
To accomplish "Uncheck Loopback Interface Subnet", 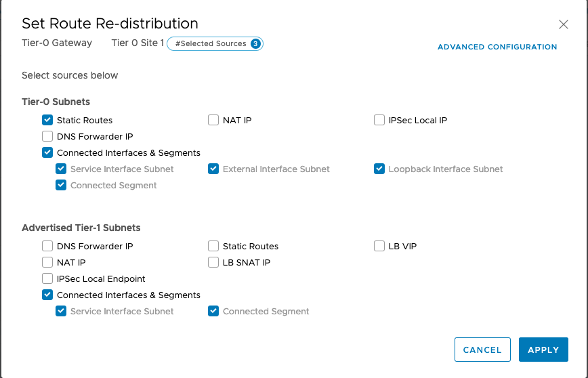I will [379, 169].
